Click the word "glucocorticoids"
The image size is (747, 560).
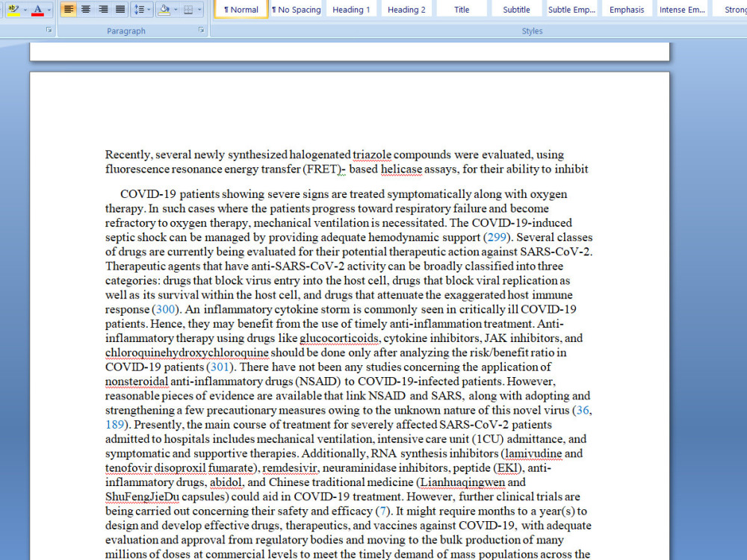(338, 338)
